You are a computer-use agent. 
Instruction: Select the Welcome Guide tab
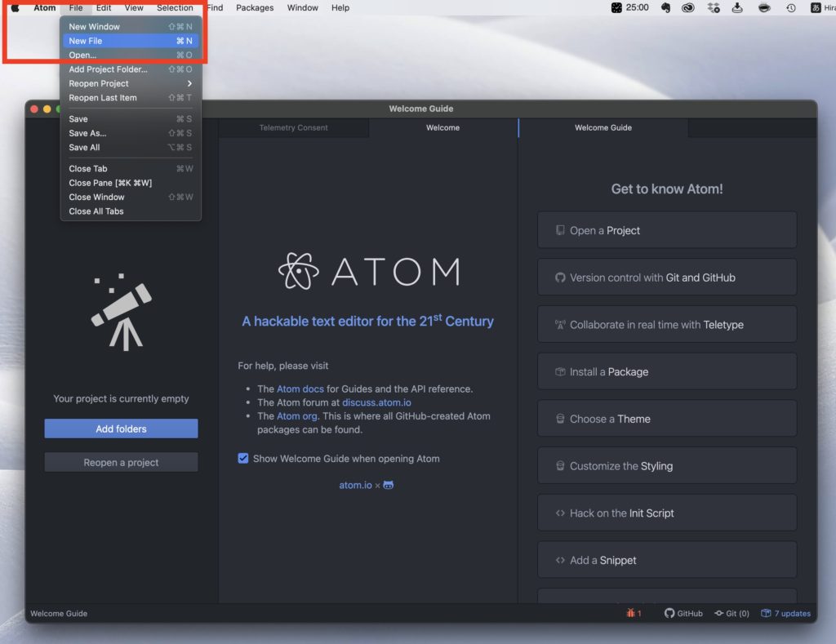coord(603,128)
